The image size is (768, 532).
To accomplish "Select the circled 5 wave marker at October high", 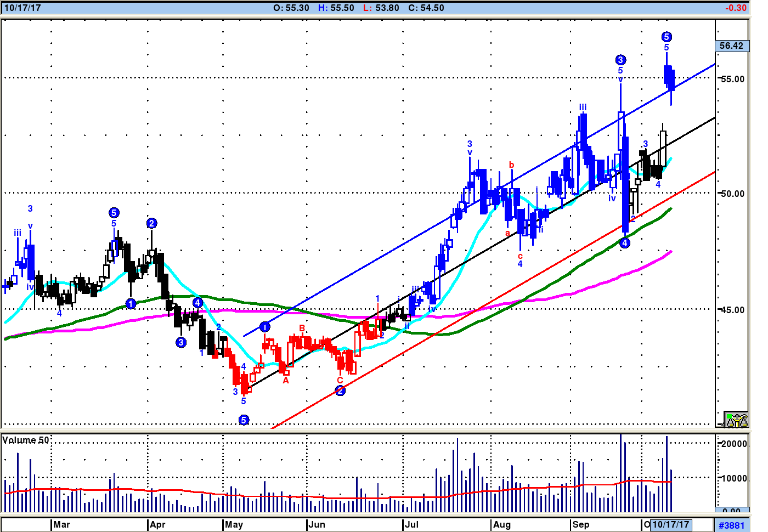I will 666,37.
